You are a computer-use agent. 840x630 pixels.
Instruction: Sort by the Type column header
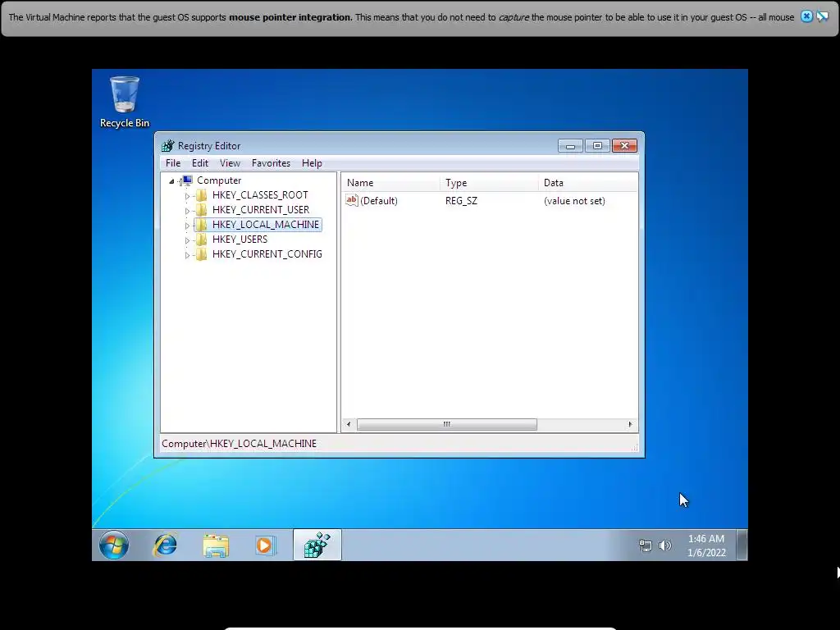coord(489,183)
